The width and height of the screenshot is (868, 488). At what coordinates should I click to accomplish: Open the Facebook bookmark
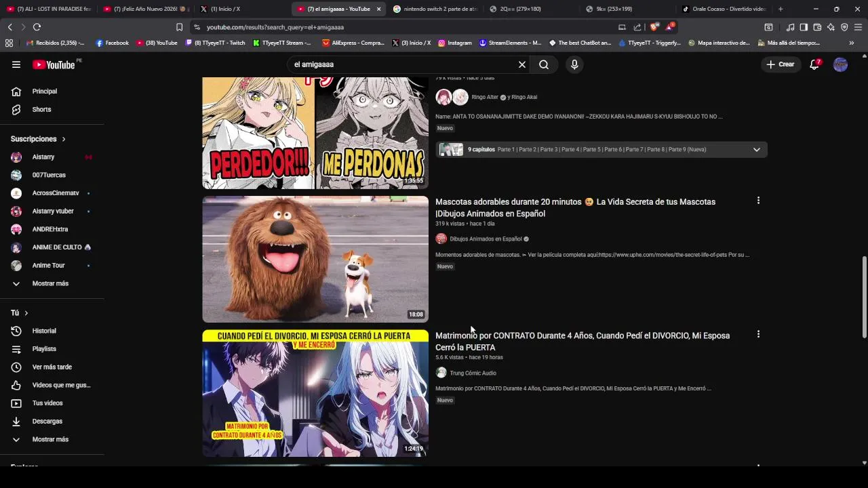pos(113,43)
